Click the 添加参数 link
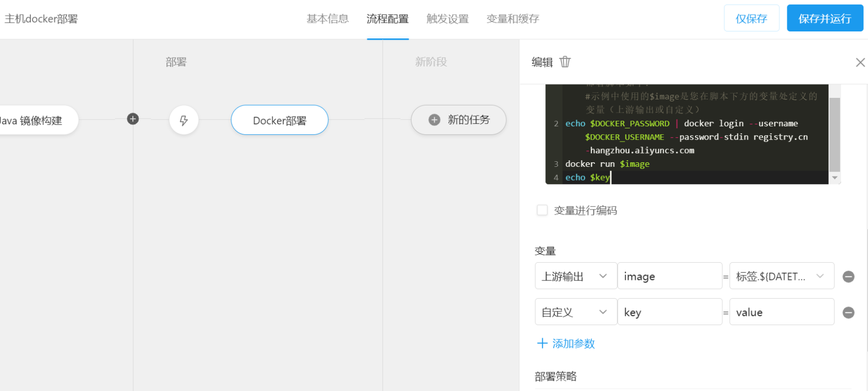Screen dimensions: 868x391 pyautogui.click(x=573, y=343)
